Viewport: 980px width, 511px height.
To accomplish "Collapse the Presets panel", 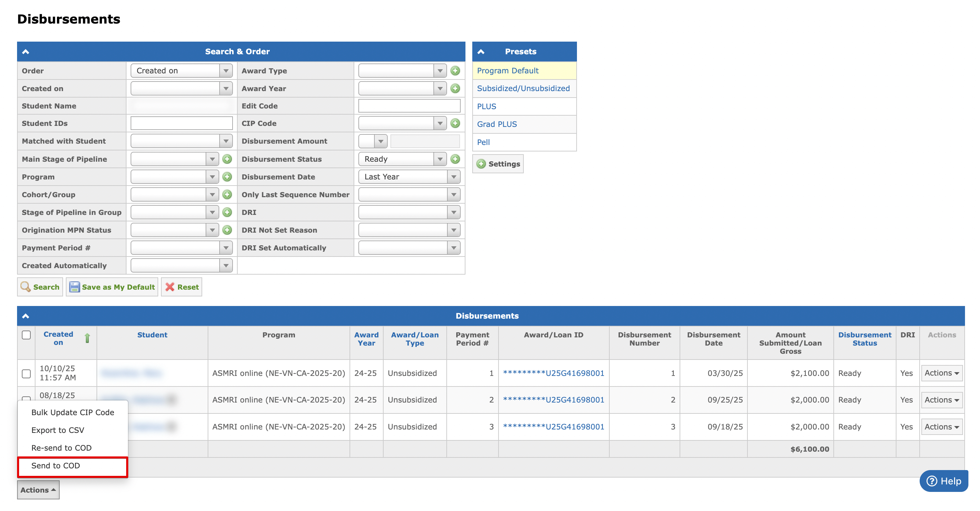I will pyautogui.click(x=481, y=52).
